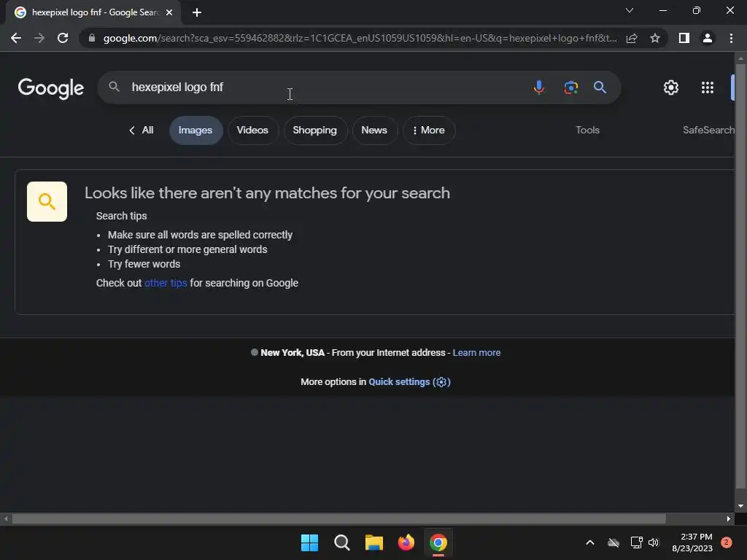
Task: Open a new tab
Action: click(197, 12)
